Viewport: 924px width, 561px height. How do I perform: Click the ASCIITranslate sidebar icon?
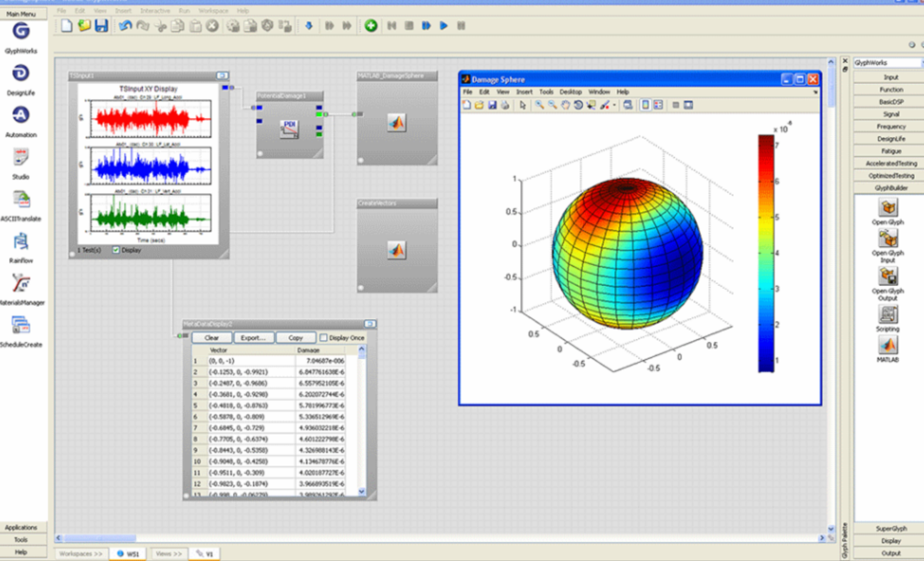21,200
